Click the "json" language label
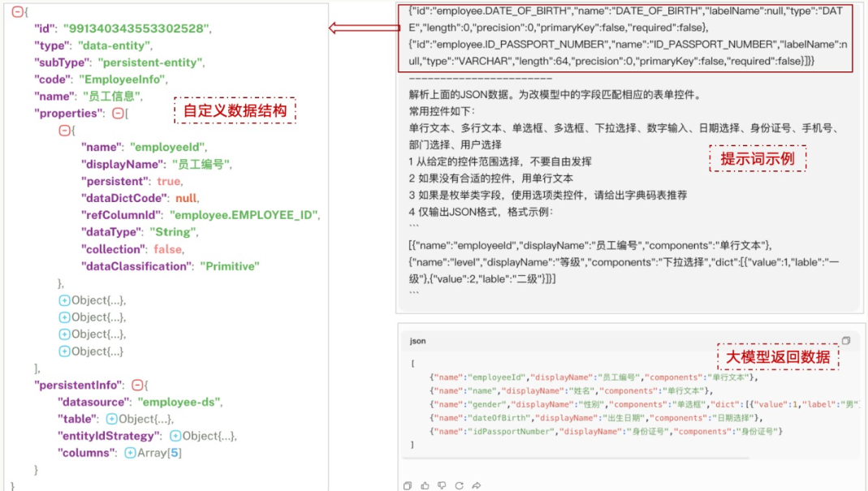The height and width of the screenshot is (491, 868). 417,341
